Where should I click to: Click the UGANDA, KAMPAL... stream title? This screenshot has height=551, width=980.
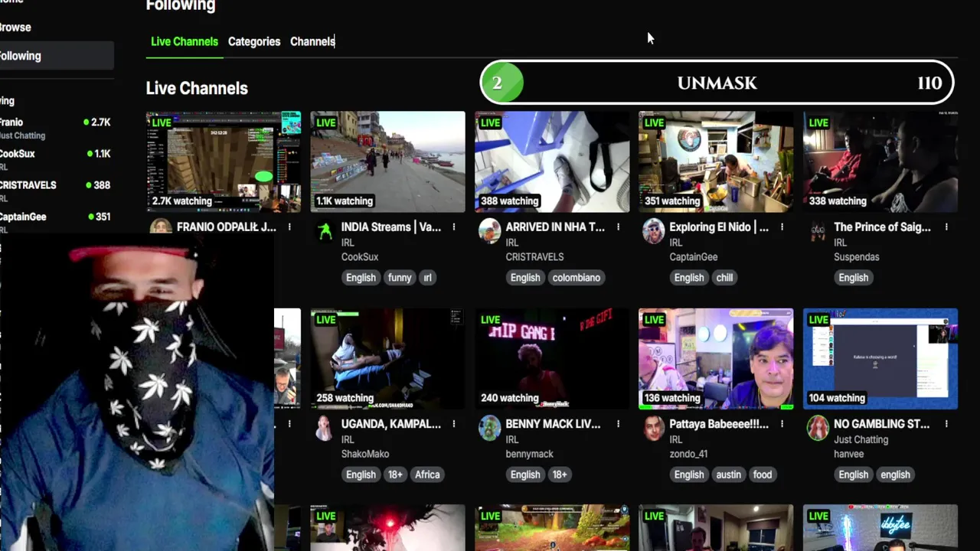point(391,424)
